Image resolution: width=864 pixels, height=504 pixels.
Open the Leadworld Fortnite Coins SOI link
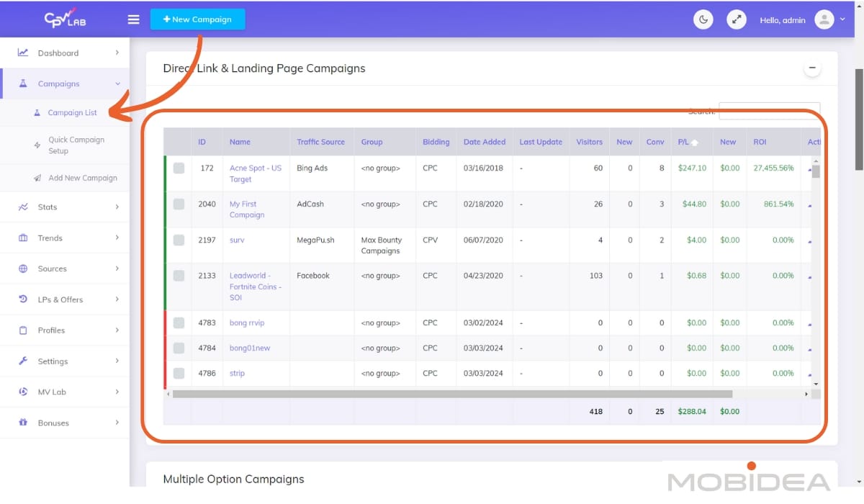(x=256, y=287)
